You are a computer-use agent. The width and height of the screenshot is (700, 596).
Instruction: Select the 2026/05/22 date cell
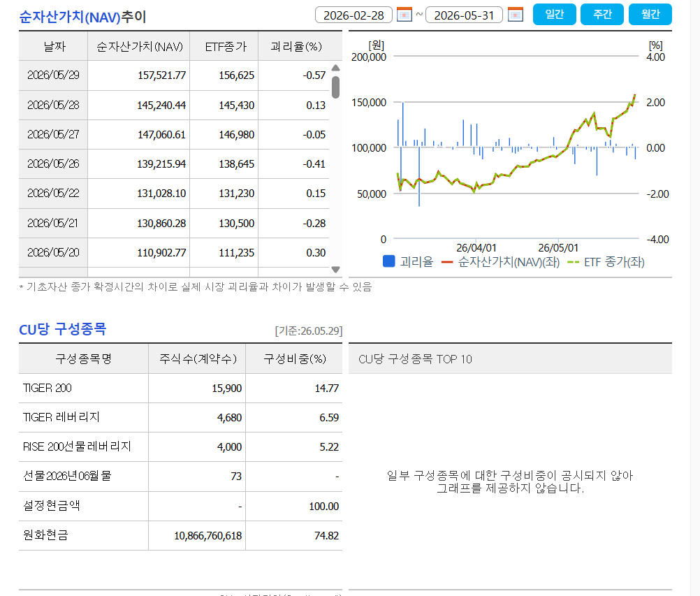click(54, 194)
